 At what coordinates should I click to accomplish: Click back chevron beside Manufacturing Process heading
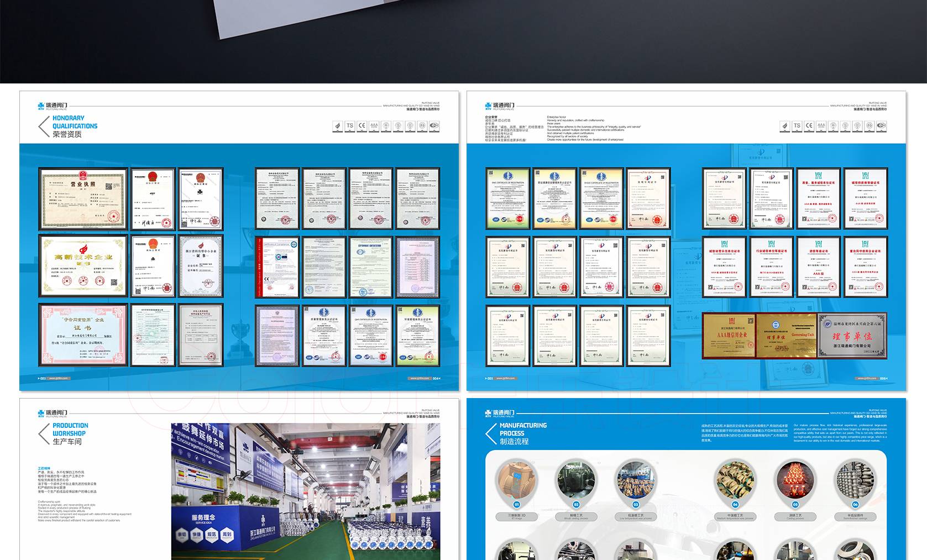pyautogui.click(x=490, y=434)
